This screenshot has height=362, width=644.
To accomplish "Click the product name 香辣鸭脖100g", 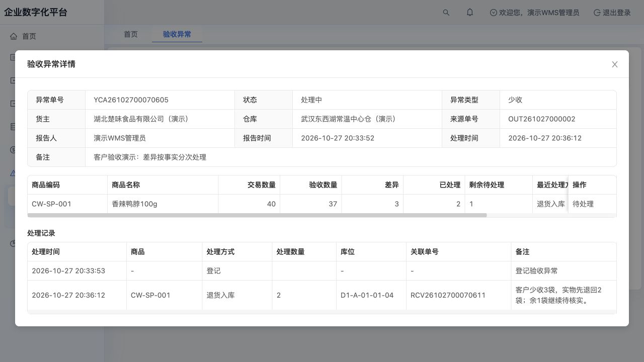I will tap(134, 204).
